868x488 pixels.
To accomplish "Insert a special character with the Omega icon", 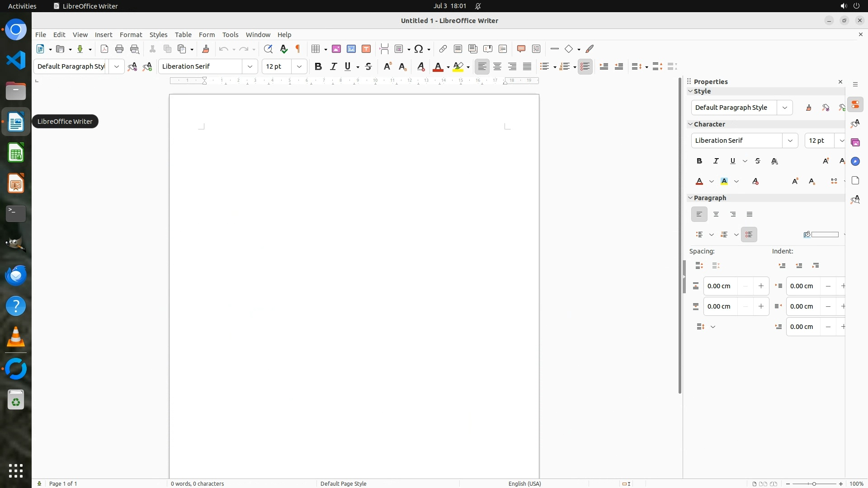I will click(x=419, y=49).
